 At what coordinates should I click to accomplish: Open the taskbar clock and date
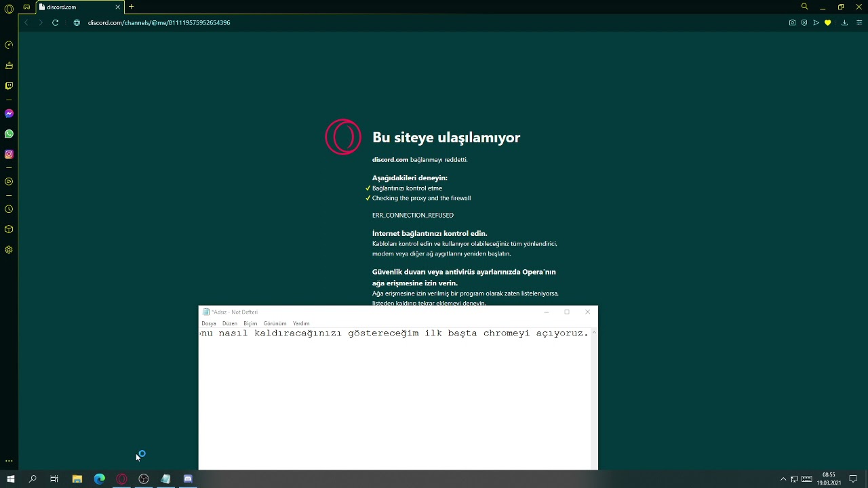[829, 479]
